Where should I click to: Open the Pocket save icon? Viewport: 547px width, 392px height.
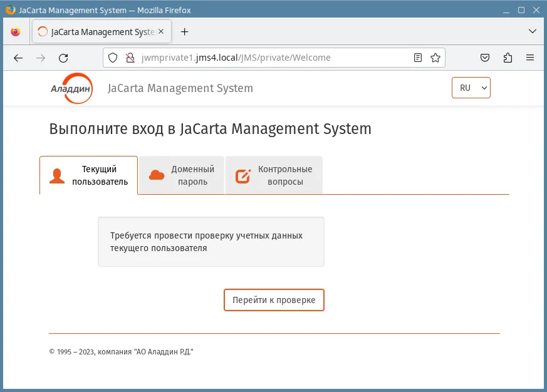click(x=485, y=58)
